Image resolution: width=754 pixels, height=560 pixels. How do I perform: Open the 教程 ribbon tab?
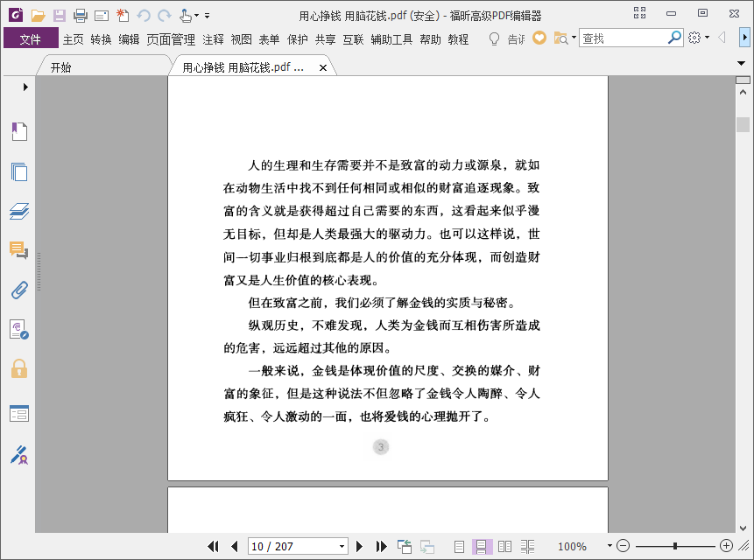point(458,39)
